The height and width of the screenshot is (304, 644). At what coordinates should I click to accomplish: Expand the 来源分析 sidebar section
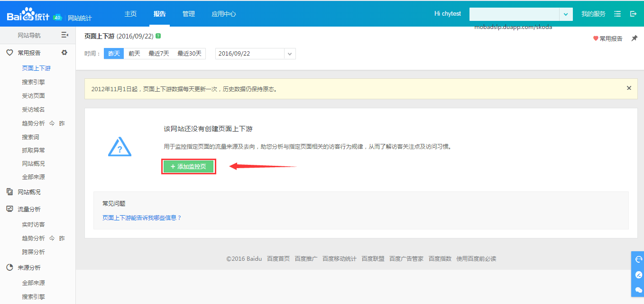tap(29, 267)
